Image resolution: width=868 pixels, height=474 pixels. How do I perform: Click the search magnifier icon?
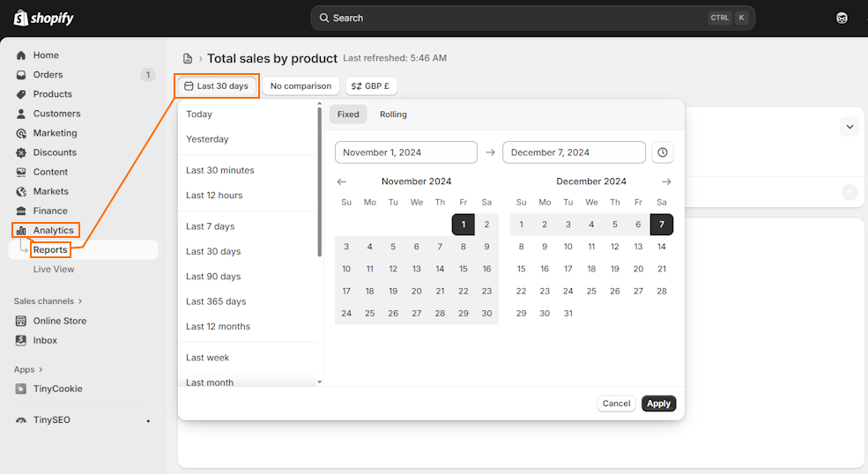pyautogui.click(x=323, y=18)
